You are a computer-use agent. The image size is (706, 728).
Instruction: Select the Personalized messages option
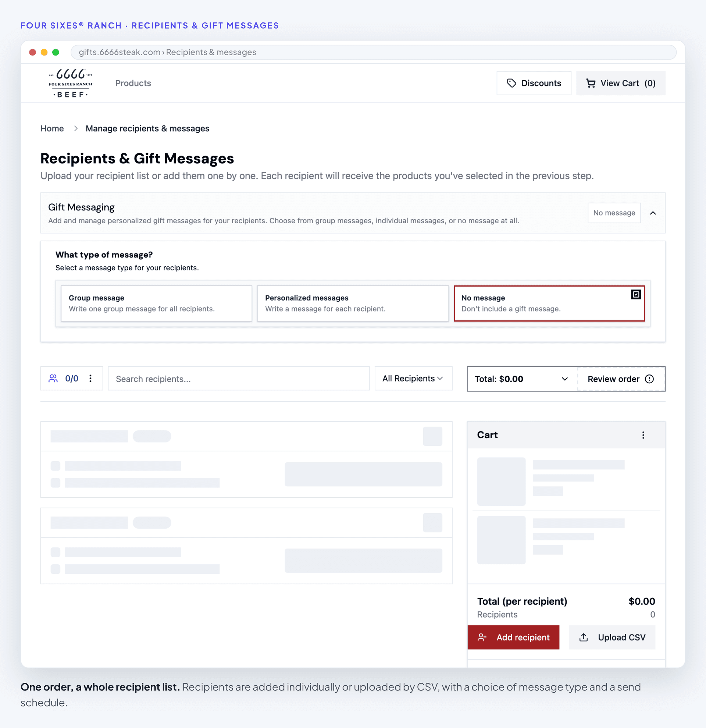coord(353,303)
